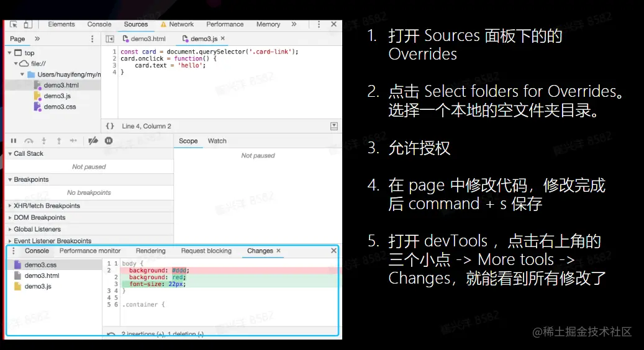Open navigator pane options menu
Screen dimensions: 644x350
click(92, 38)
